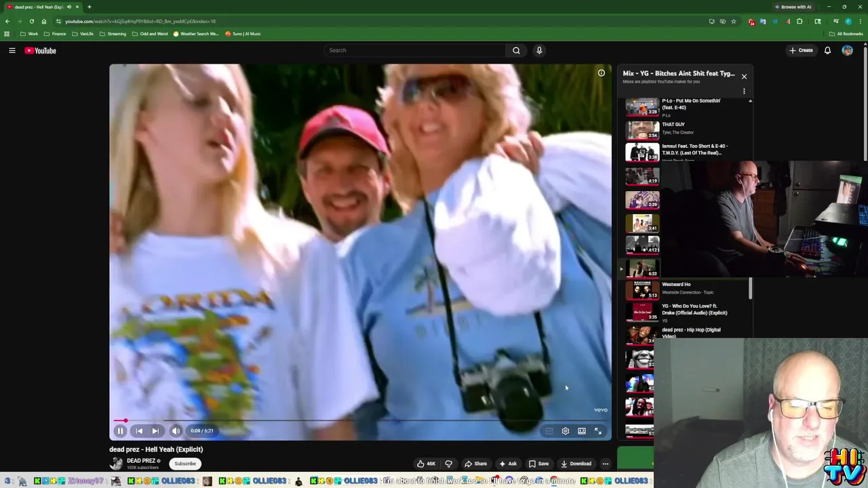Open Browse with AI button
This screenshot has height=488, width=868.
(793, 7)
